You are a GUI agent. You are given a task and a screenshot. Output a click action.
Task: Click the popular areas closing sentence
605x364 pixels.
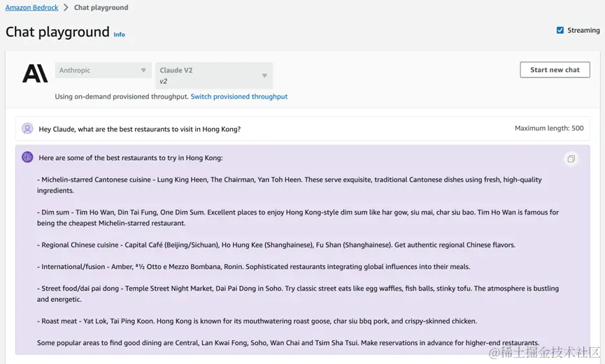pyautogui.click(x=288, y=343)
